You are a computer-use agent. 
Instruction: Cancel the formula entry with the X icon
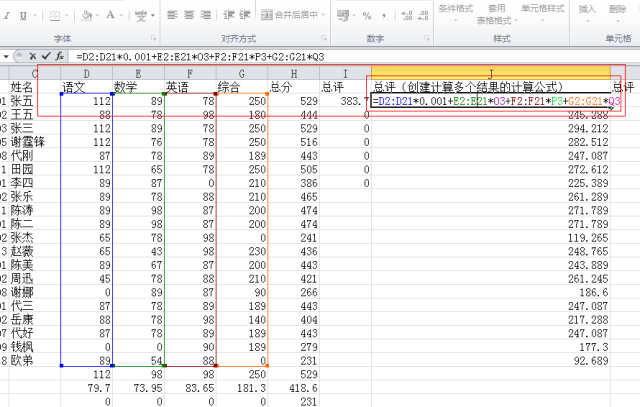(32, 56)
